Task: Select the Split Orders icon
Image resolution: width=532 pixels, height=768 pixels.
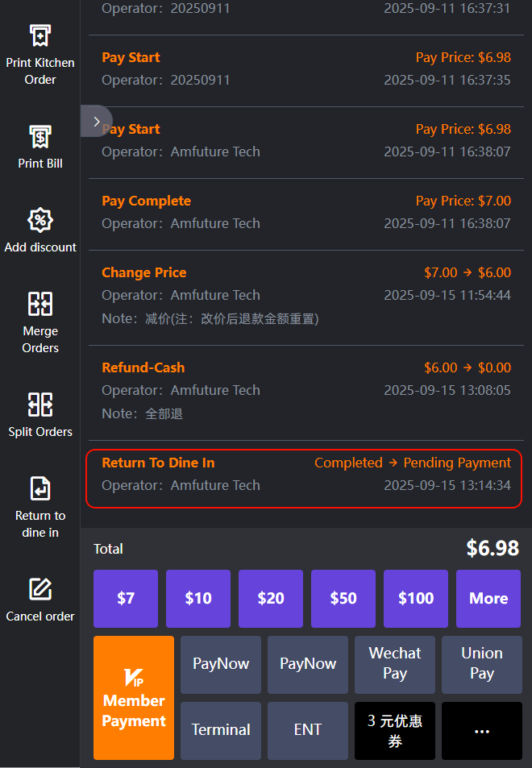Action: (x=40, y=405)
